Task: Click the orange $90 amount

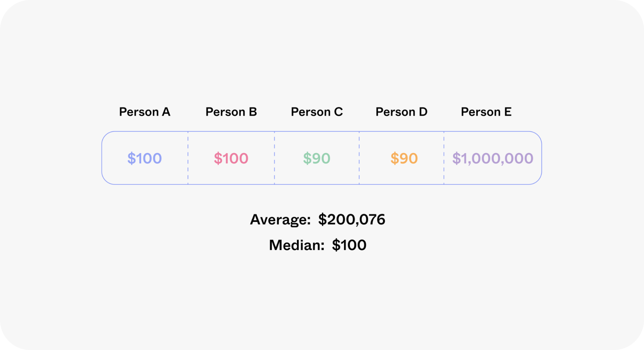Action: click(x=404, y=158)
